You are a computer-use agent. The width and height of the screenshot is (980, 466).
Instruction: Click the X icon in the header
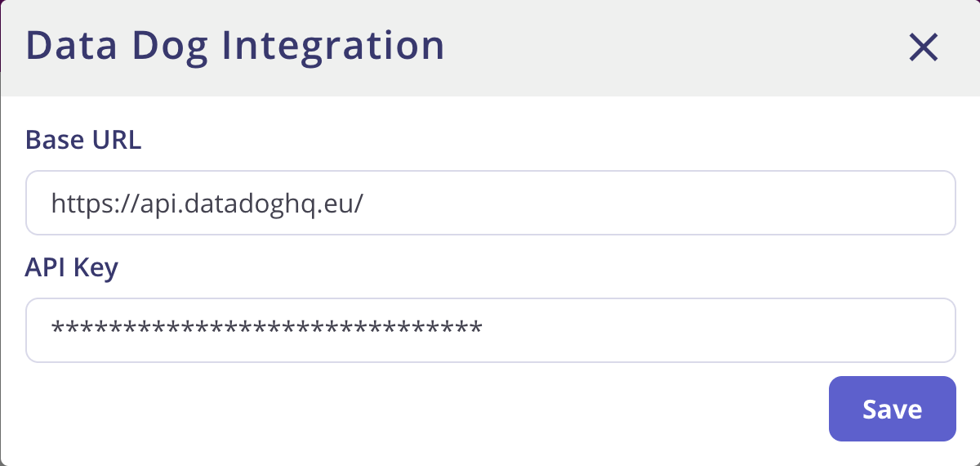pos(924,48)
